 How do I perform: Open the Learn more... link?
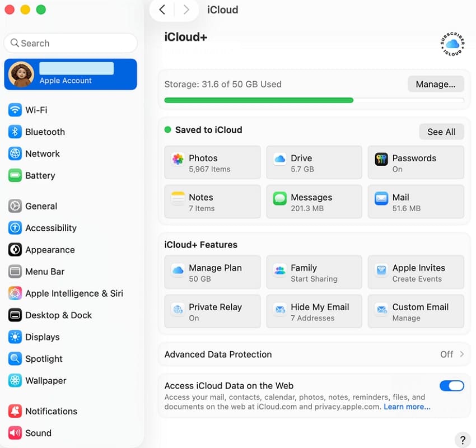pos(407,407)
